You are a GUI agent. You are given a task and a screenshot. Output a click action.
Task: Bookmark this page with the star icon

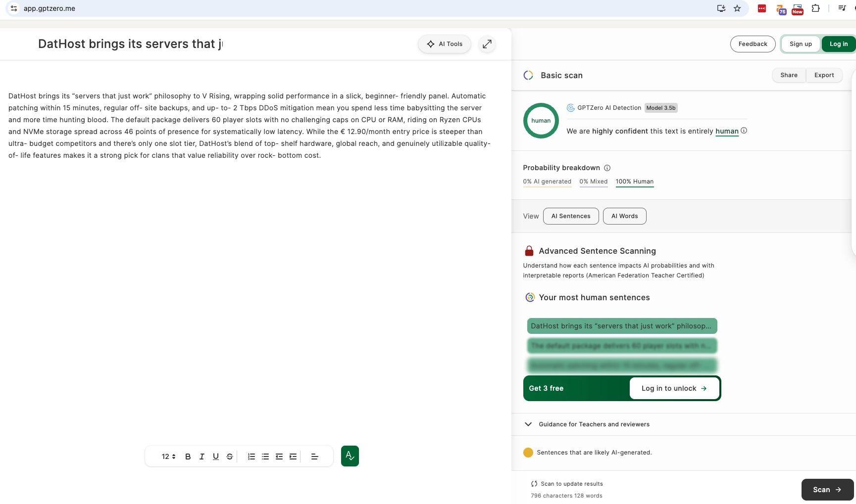737,8
